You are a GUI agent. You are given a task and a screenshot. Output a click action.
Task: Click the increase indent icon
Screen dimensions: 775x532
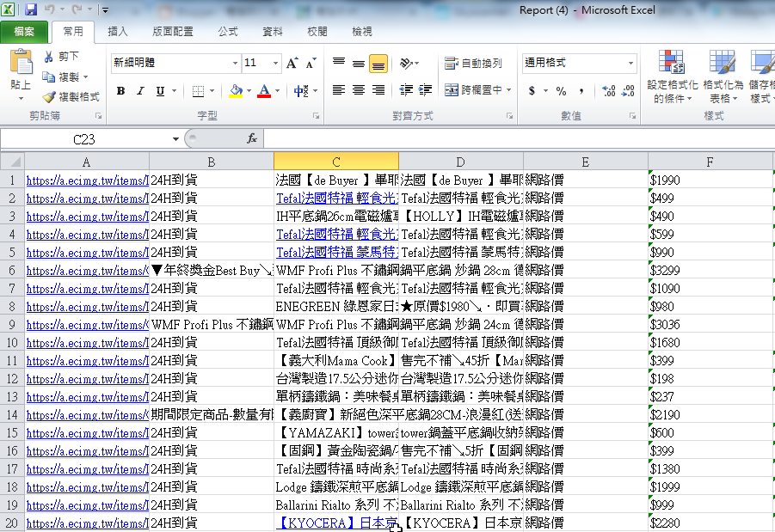click(x=425, y=90)
